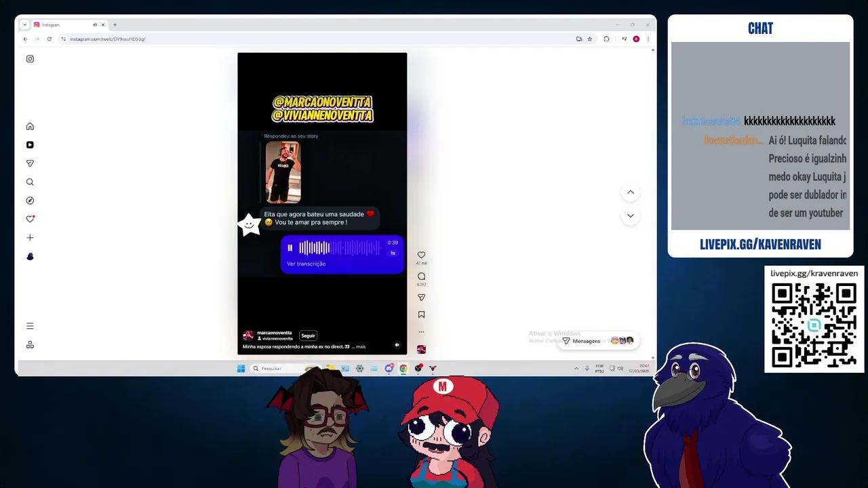The width and height of the screenshot is (868, 488).
Task: Open Chrome media controls icon
Action: click(624, 39)
